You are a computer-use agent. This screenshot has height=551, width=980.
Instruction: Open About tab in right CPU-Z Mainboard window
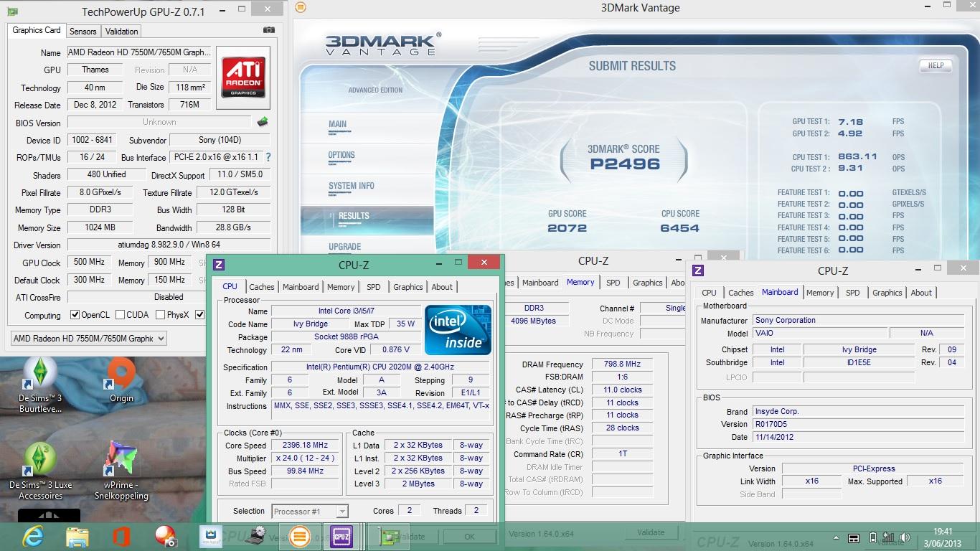point(921,293)
